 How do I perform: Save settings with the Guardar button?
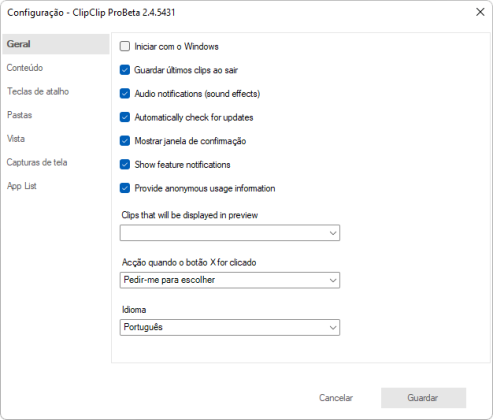click(423, 398)
